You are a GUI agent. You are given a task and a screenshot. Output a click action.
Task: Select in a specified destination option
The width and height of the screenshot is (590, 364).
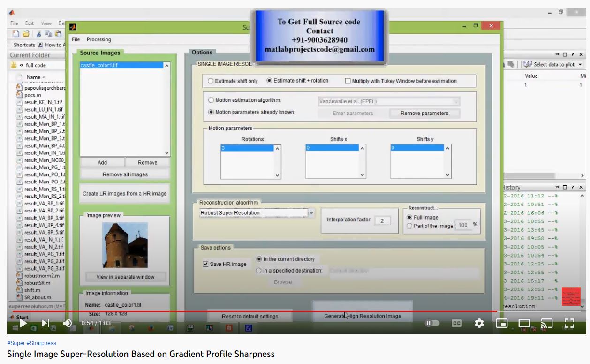click(x=259, y=271)
